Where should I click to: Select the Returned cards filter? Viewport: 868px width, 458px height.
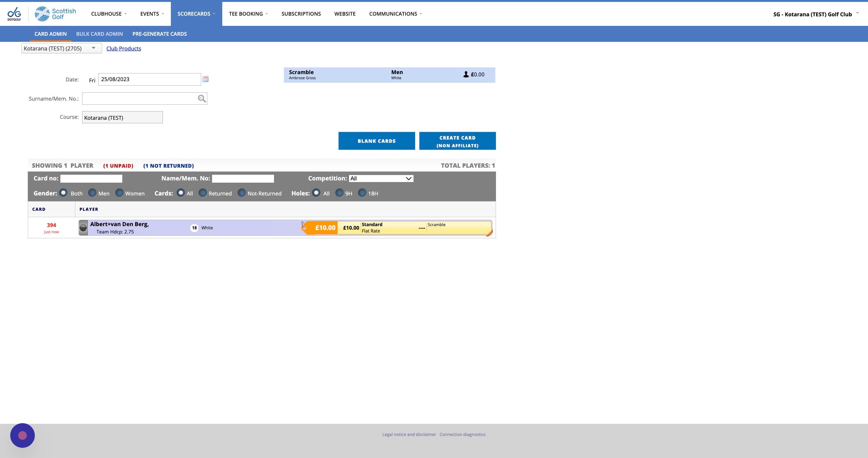point(202,193)
